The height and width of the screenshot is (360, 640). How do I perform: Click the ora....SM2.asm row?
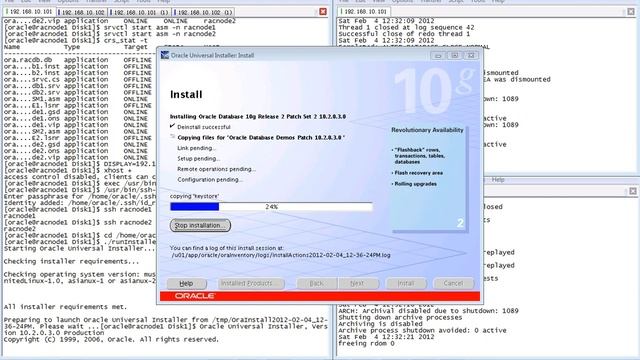[78, 132]
